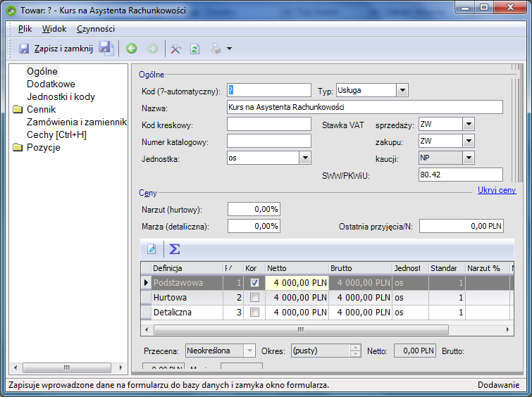532x397 pixels.
Task: Click the Narzut % column header
Action: (487, 268)
